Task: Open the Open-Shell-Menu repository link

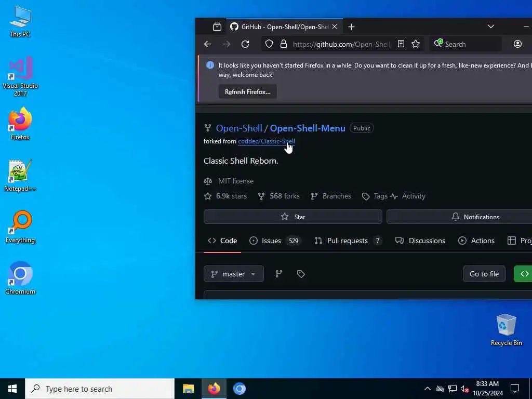Action: [x=308, y=128]
